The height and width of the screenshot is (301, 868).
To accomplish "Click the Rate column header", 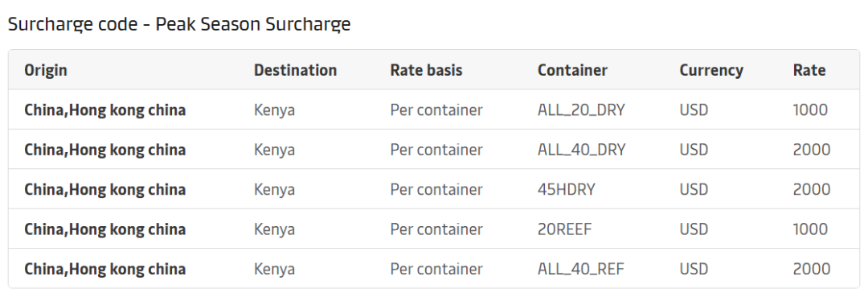I will point(809,70).
